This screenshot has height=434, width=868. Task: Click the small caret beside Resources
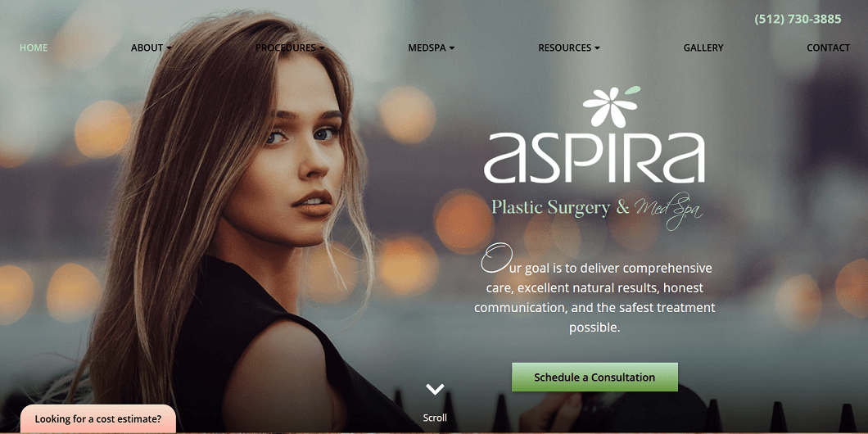point(597,48)
